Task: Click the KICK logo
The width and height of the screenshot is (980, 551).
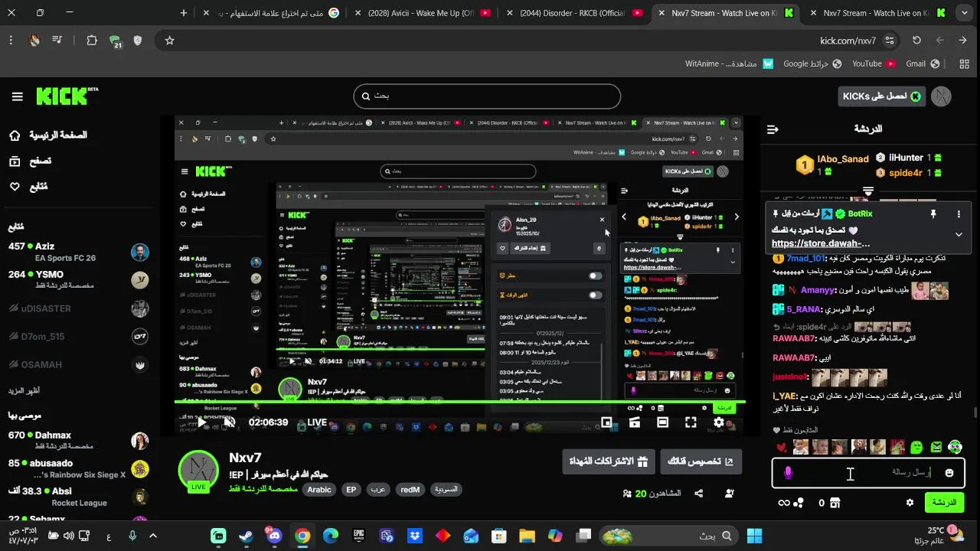Action: [x=67, y=96]
